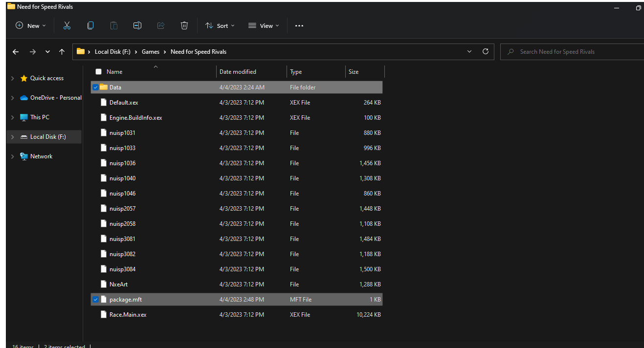Image resolution: width=644 pixels, height=348 pixels.
Task: Click the nuisp1031 file icon
Action: [x=103, y=132]
